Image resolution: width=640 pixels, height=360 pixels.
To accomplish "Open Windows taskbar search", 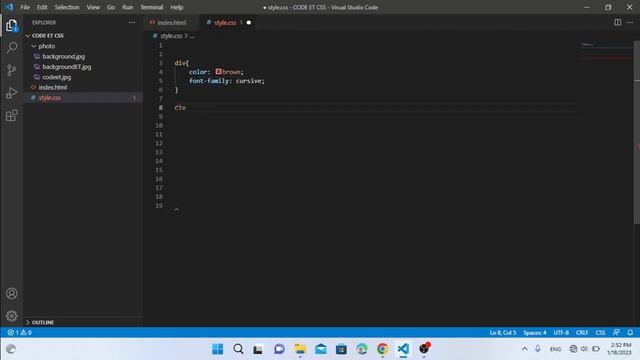I will point(238,349).
